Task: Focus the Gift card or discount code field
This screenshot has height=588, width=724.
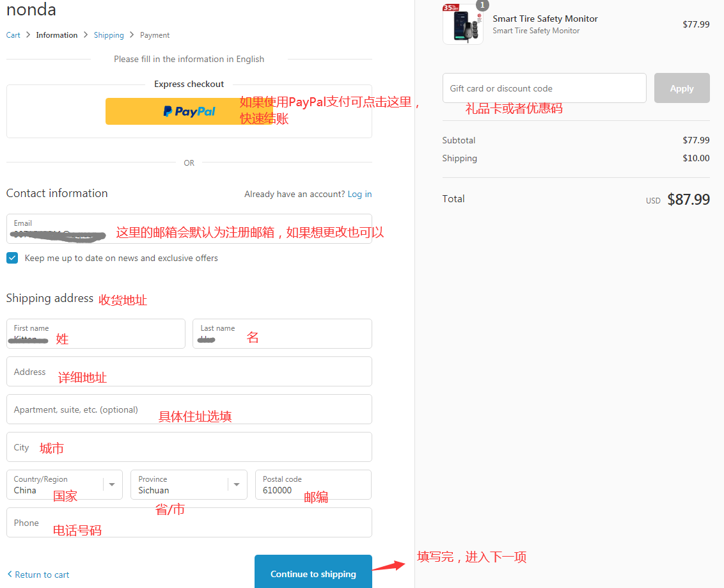Action: pyautogui.click(x=544, y=88)
